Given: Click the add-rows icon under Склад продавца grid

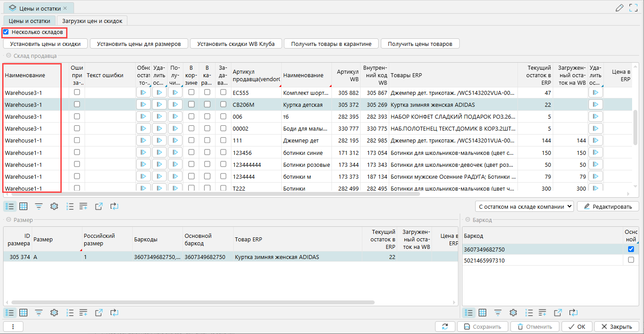Looking at the screenshot, I should tap(83, 206).
